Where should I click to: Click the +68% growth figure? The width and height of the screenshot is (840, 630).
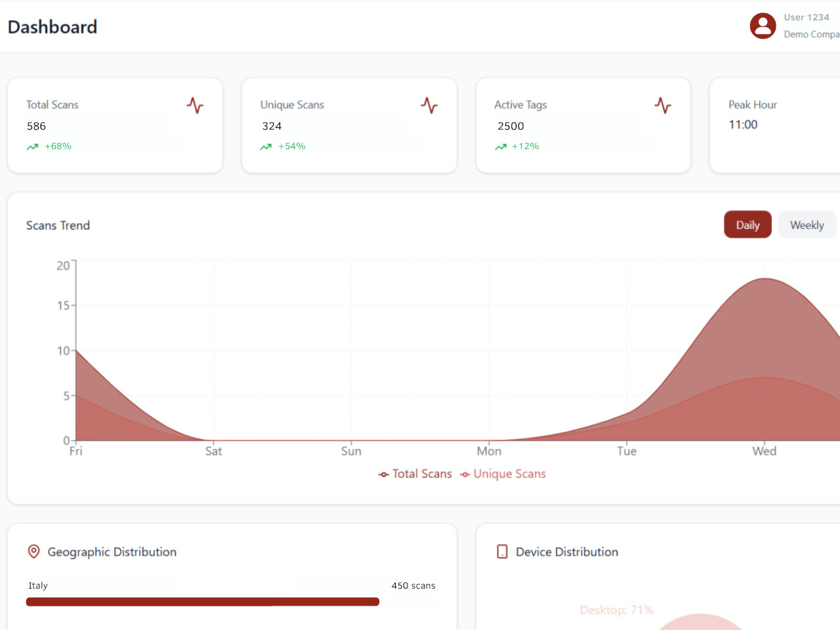click(58, 146)
